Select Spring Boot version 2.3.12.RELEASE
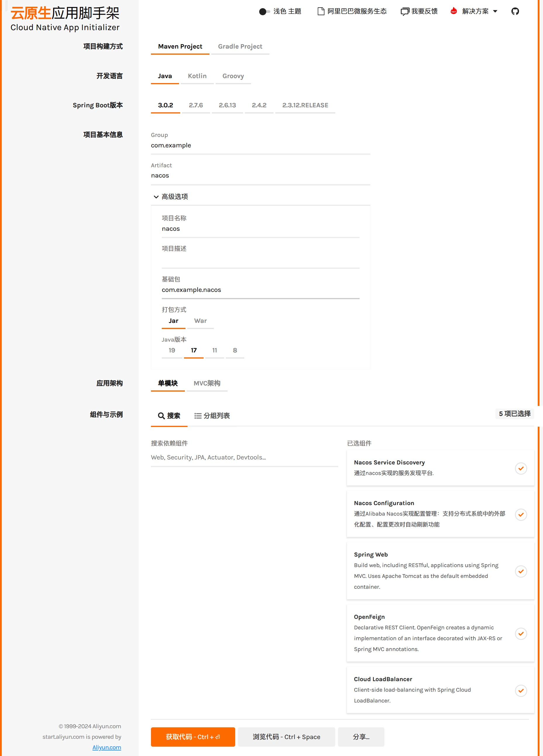 click(x=305, y=105)
